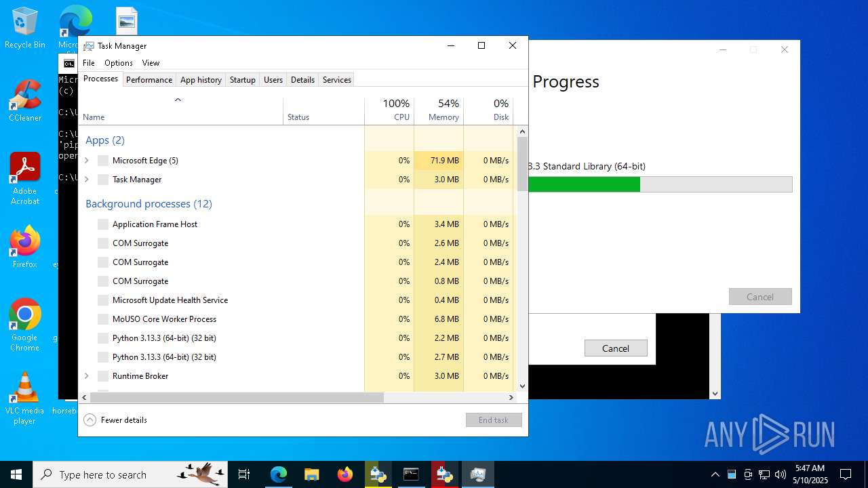Open the File menu in Task Manager
868x488 pixels.
(89, 63)
